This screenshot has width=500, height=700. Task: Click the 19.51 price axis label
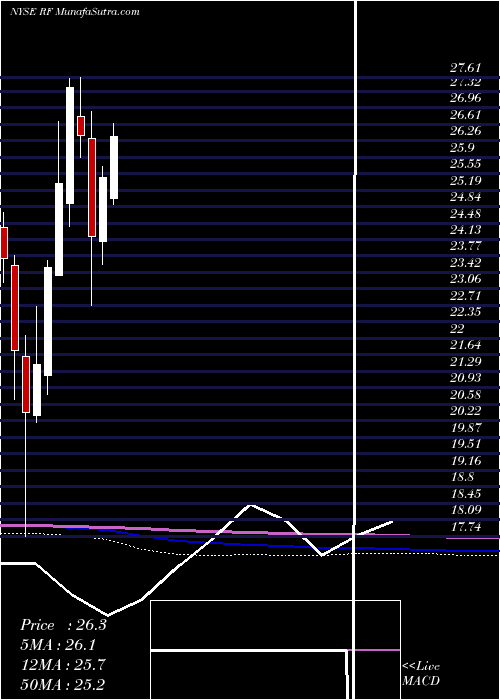(x=465, y=443)
